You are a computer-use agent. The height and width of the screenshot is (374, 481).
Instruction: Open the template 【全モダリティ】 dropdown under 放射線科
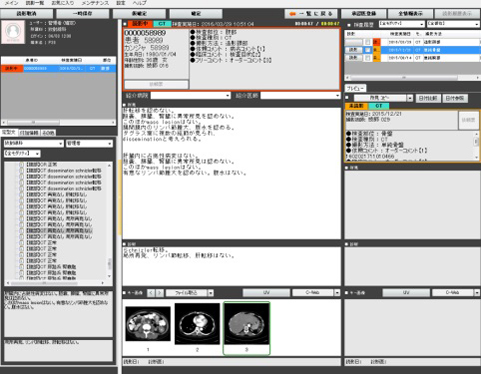pos(22,154)
